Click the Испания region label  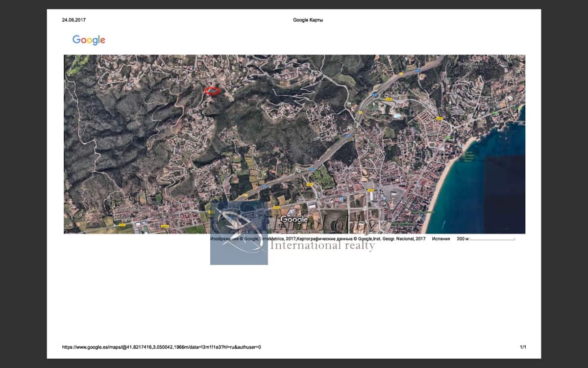pyautogui.click(x=441, y=238)
